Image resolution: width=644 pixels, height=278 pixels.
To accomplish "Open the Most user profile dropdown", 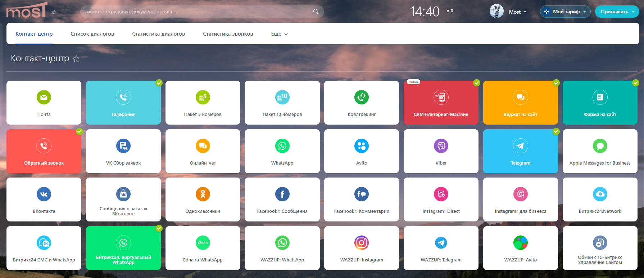I will (x=517, y=12).
